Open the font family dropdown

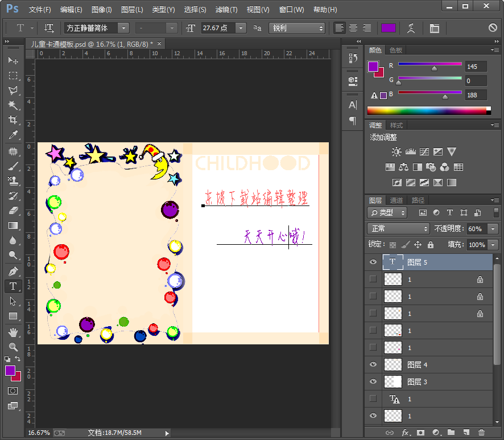[123, 28]
